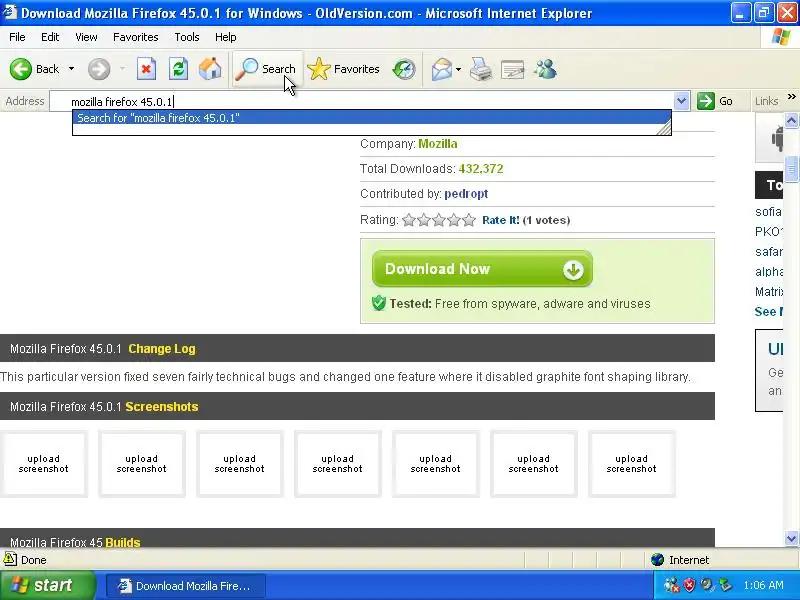800x600 pixels.
Task: Select the fifth rating star
Action: (469, 220)
